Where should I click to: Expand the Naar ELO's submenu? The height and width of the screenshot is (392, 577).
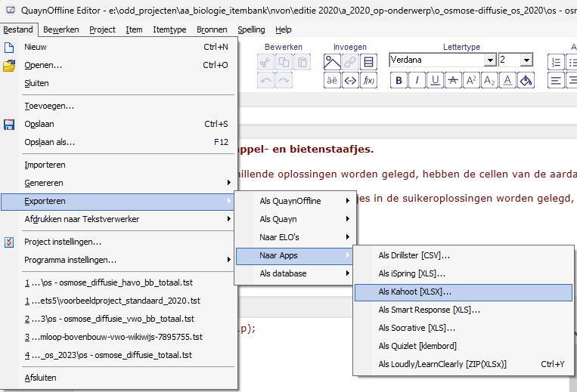click(x=296, y=237)
